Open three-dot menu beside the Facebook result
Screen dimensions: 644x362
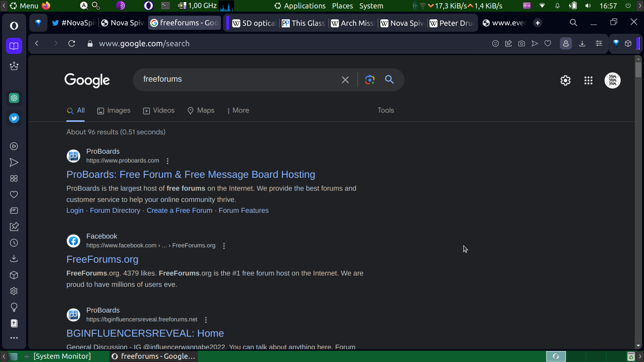click(224, 246)
